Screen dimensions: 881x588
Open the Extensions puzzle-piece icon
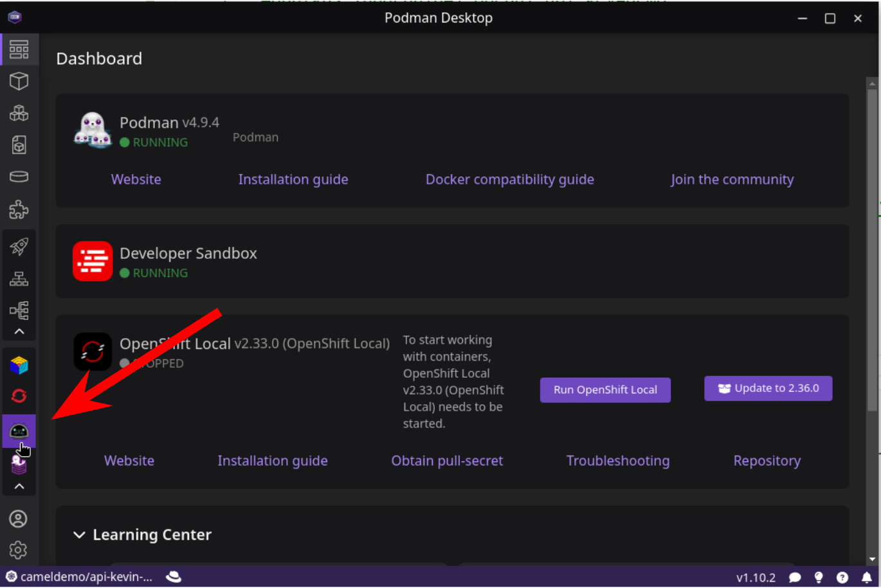19,209
